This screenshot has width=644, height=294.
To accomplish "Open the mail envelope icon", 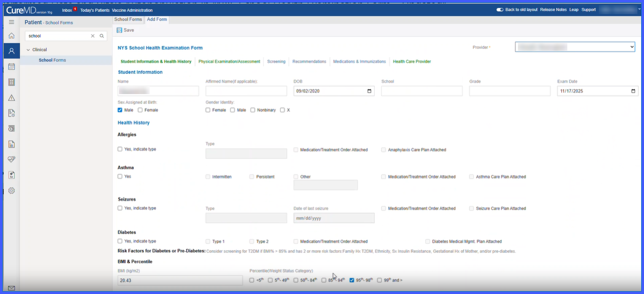I will point(11,288).
